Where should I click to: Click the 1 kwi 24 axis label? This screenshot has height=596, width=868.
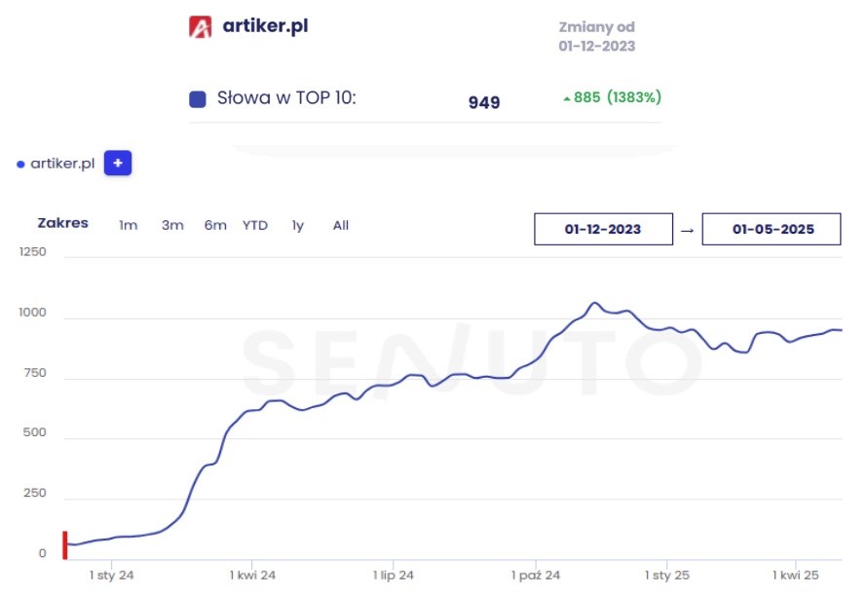(x=252, y=576)
